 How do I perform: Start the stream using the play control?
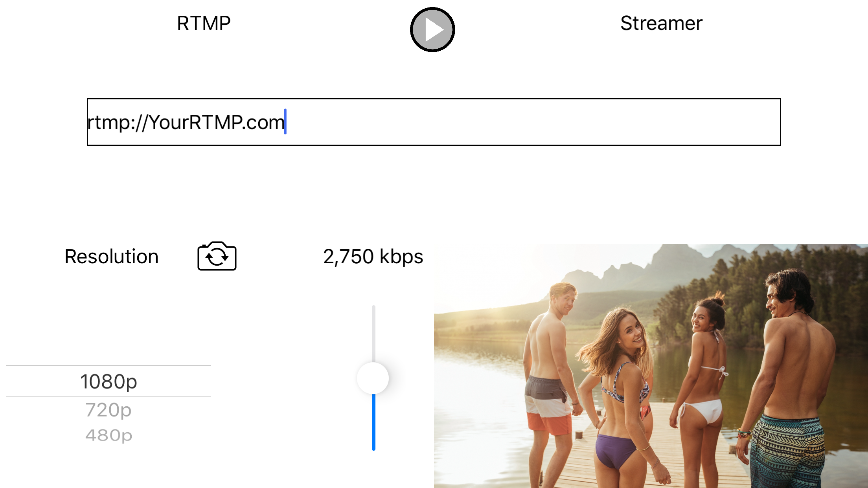tap(432, 29)
